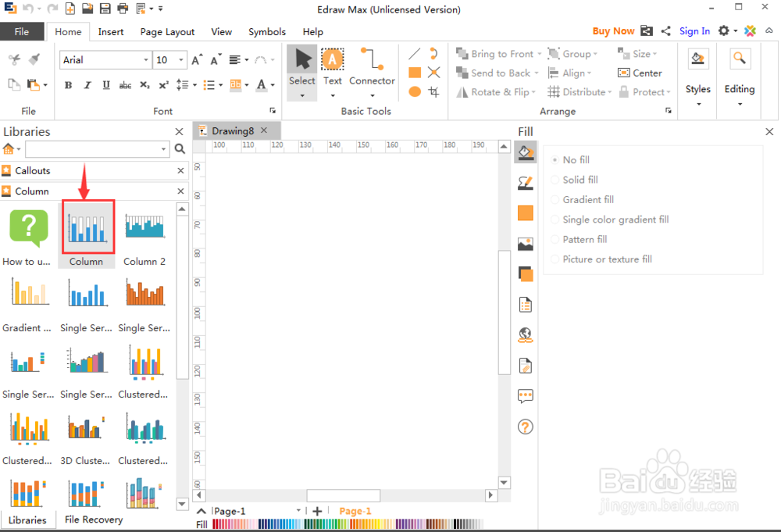
Task: Pick the line drawing tool
Action: [x=415, y=53]
